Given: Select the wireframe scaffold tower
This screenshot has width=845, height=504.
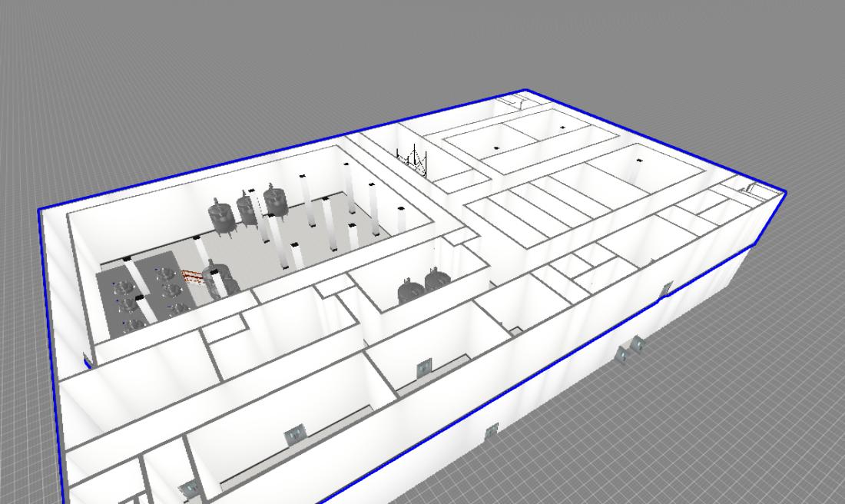Looking at the screenshot, I should click(413, 159).
